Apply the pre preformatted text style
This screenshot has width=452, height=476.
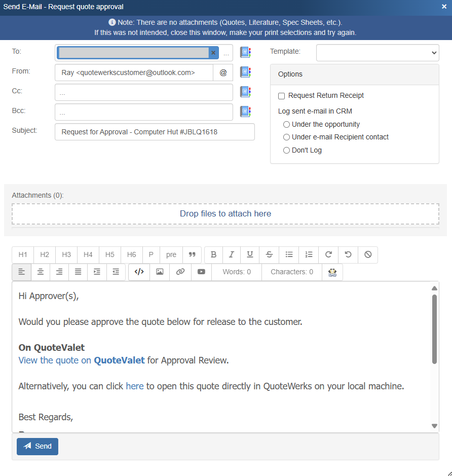point(171,254)
